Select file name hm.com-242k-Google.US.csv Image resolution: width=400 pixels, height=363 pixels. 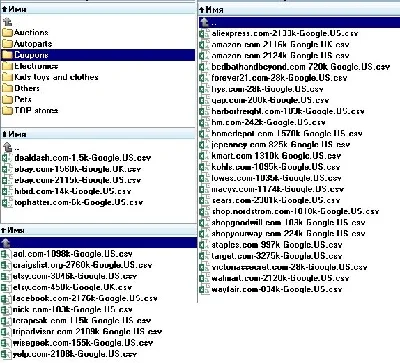[268, 122]
